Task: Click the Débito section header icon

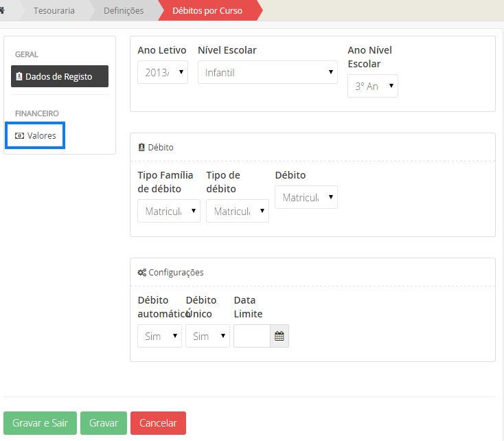Action: pos(141,148)
